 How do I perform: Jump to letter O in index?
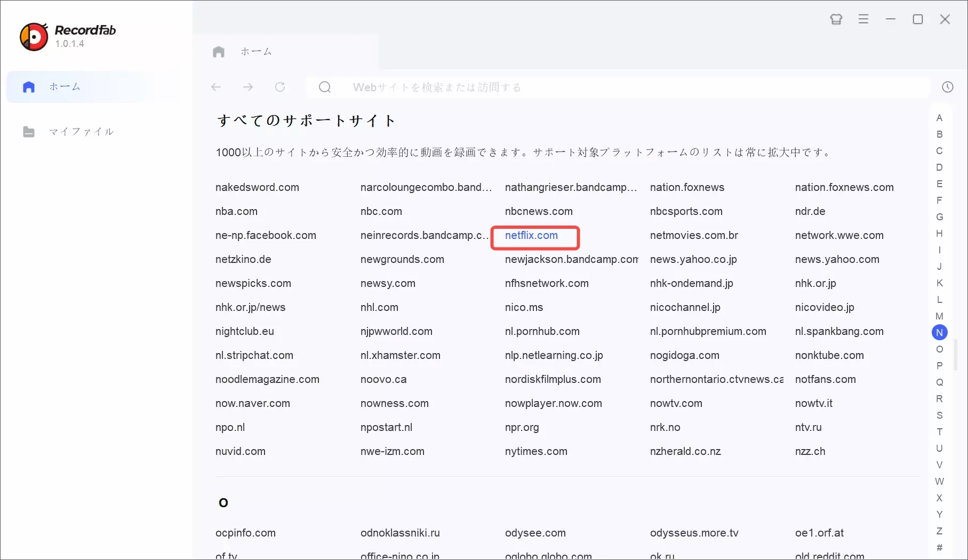(x=940, y=349)
